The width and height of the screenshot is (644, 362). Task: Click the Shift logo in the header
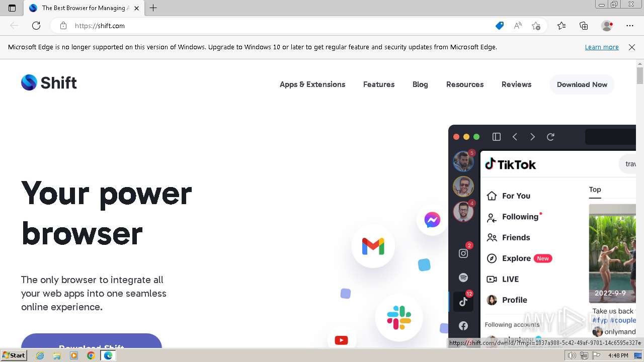click(x=49, y=82)
